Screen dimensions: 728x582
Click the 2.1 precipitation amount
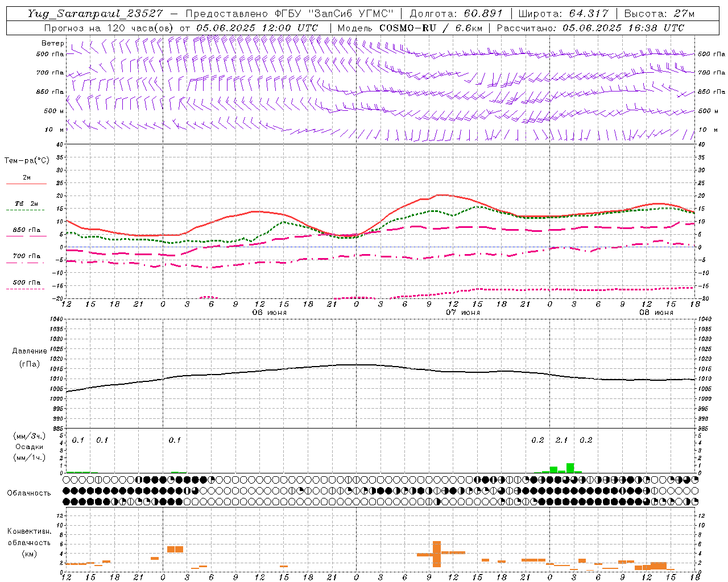pyautogui.click(x=562, y=440)
